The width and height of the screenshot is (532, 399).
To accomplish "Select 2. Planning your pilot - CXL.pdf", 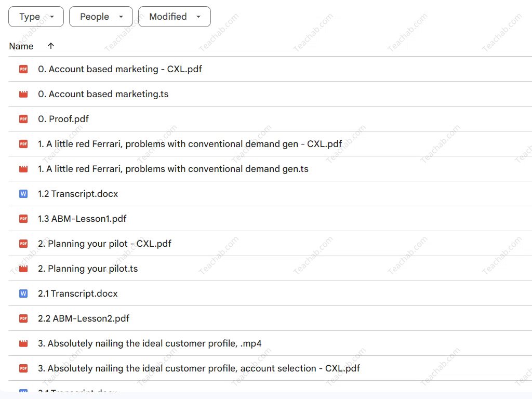I will pyautogui.click(x=104, y=244).
